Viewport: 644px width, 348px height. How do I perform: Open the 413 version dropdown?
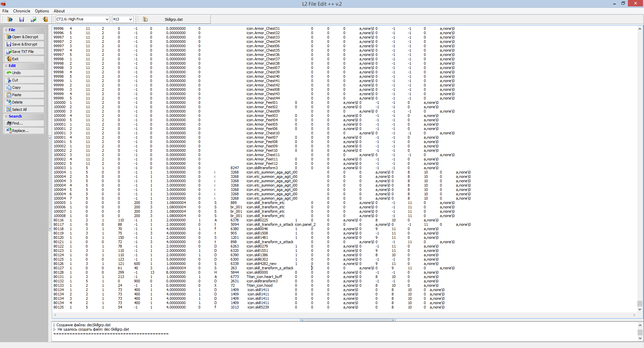pyautogui.click(x=130, y=19)
